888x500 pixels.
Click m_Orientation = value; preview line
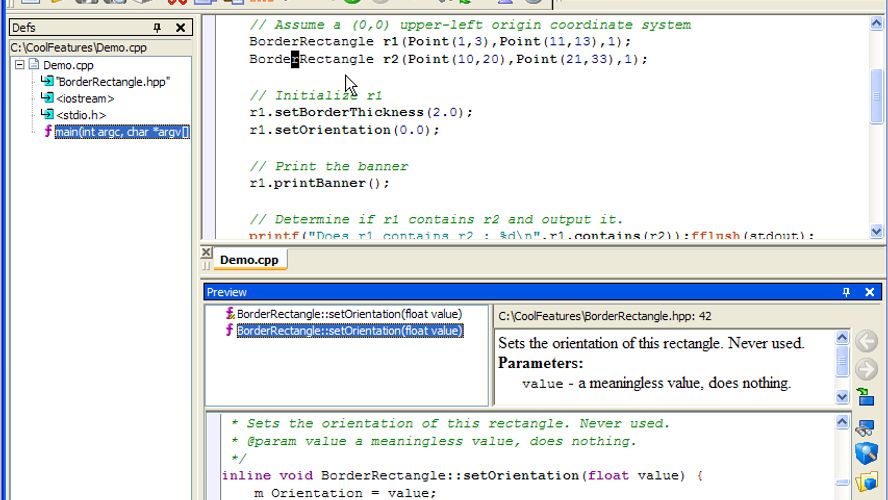pyautogui.click(x=345, y=493)
